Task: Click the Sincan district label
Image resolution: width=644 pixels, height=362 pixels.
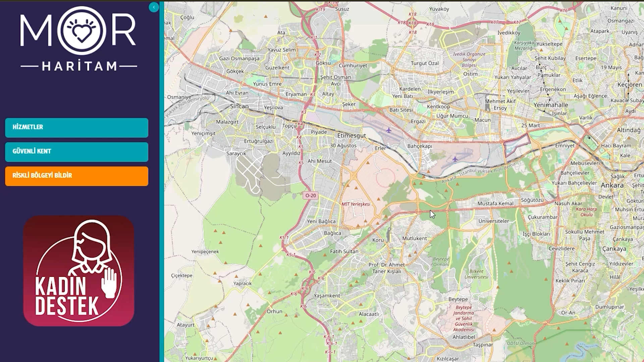Action: pyautogui.click(x=239, y=106)
